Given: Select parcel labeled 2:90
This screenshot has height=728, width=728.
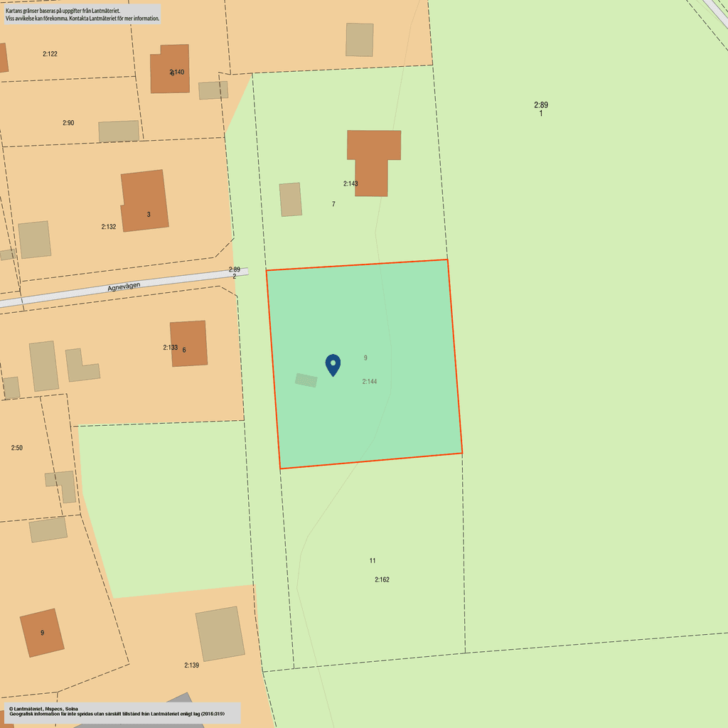Looking at the screenshot, I should pos(68,123).
